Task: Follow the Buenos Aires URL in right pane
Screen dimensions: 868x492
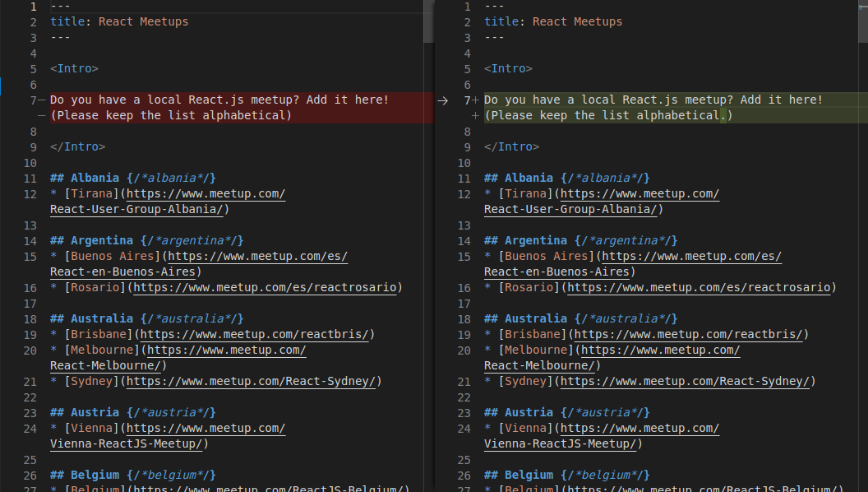Action: click(633, 264)
